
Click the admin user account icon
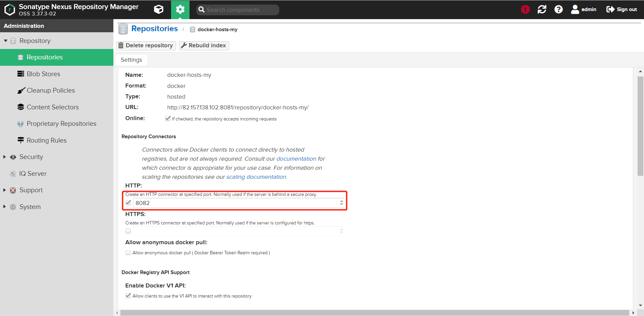coord(575,9)
